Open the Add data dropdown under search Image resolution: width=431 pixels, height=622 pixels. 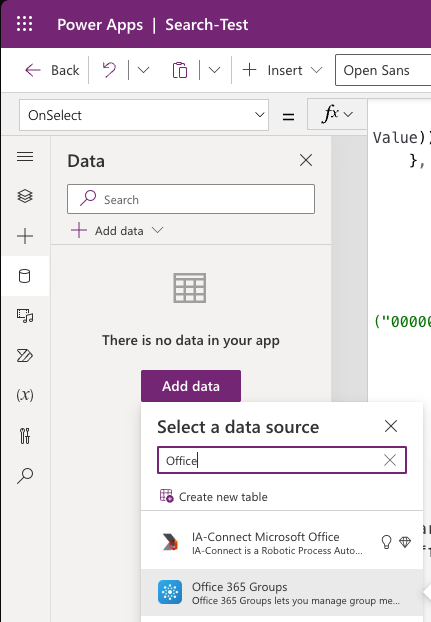click(x=117, y=230)
